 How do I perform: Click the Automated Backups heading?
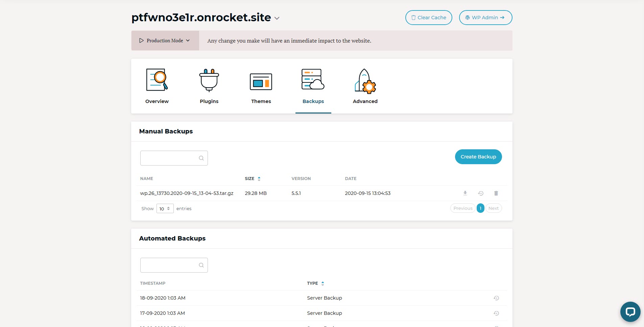(x=172, y=238)
